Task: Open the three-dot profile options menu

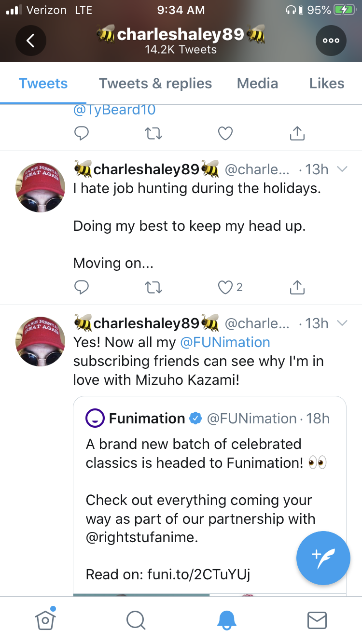Action: 331,41
